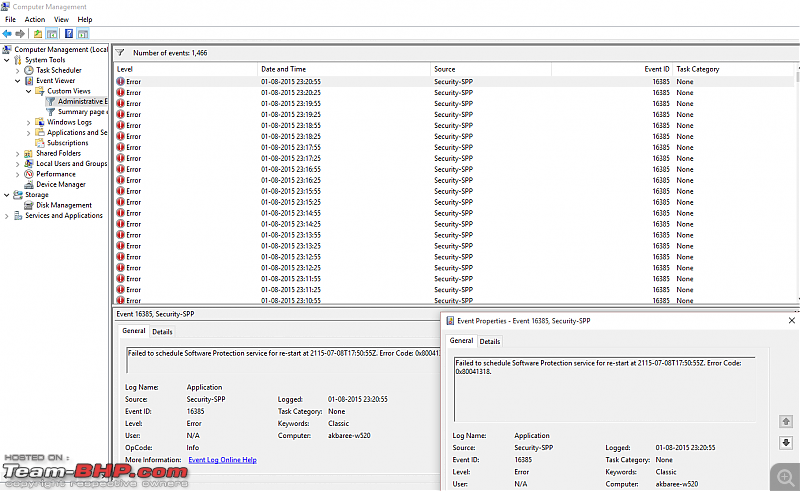Screen dimensions: 800x491
Task: Click the Event Viewer tree icon
Action: [29, 81]
